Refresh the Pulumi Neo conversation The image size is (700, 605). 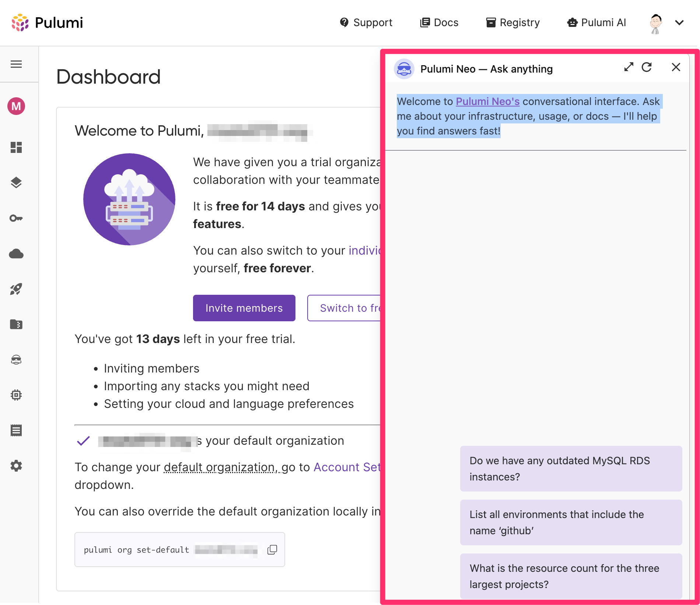(647, 67)
